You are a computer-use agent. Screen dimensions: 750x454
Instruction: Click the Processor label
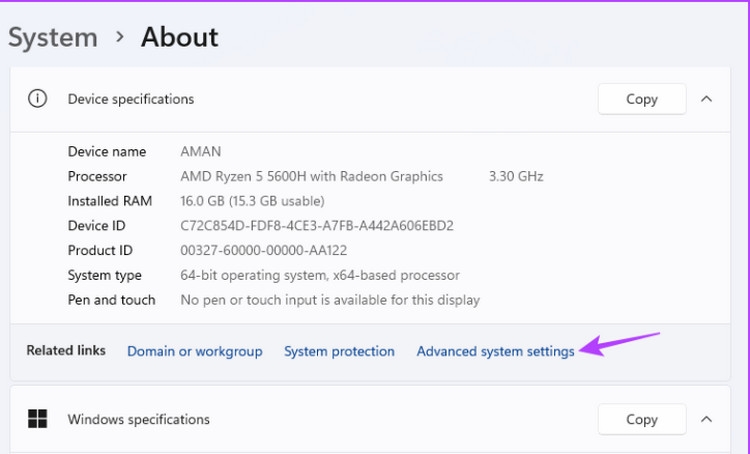tap(97, 177)
